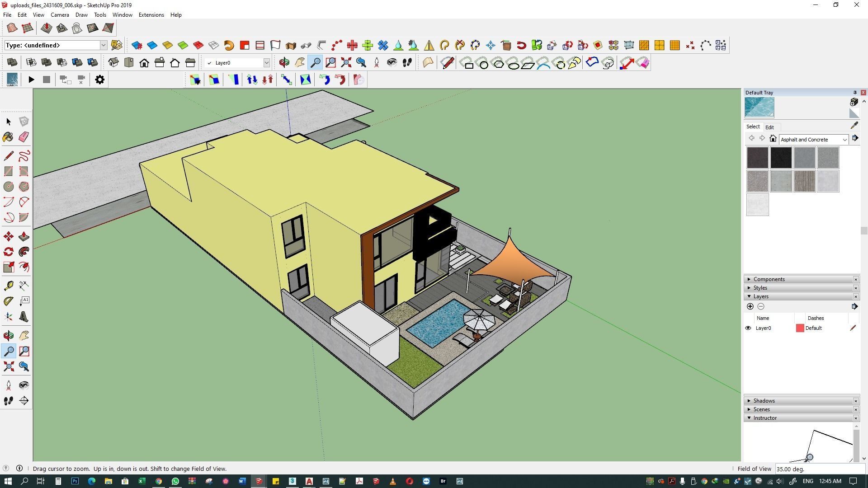868x488 pixels.
Task: Select the Eraser tool in left toolbar
Action: tap(24, 137)
